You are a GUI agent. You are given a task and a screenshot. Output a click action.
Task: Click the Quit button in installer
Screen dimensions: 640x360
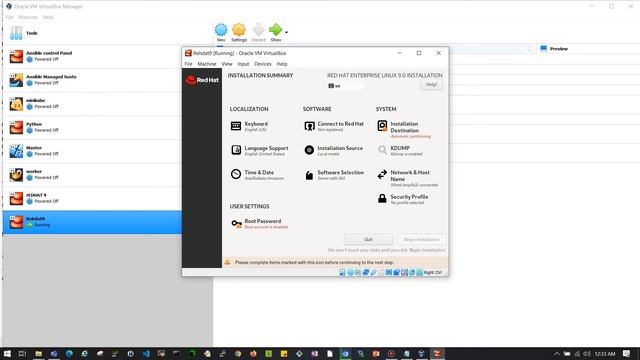368,239
